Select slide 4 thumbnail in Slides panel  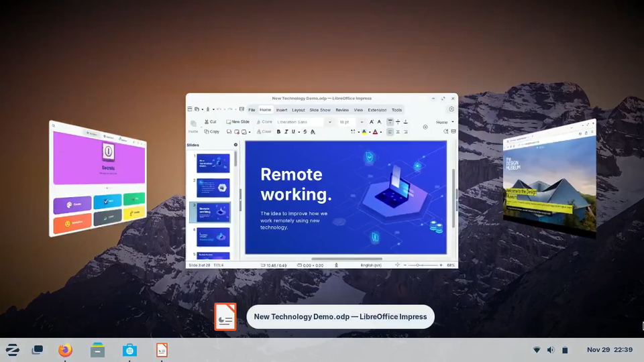[x=213, y=237]
